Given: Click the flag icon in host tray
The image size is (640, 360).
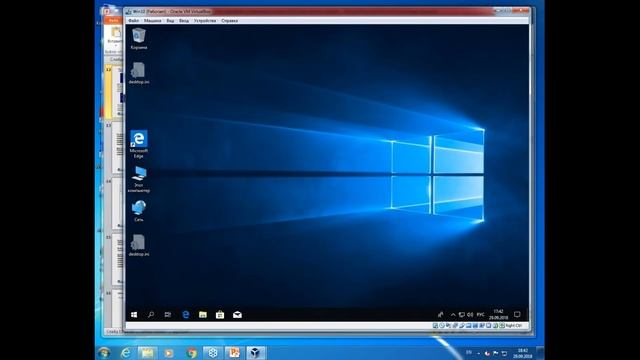Looking at the screenshot, I should pos(496,353).
